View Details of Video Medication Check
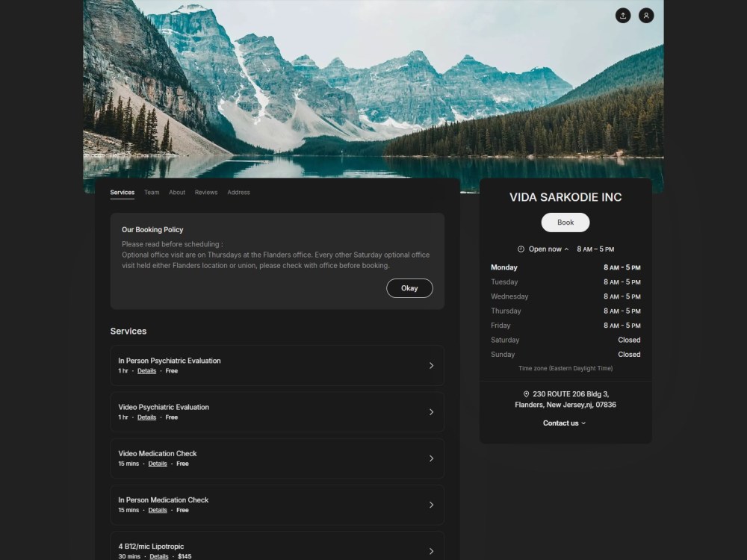 [158, 464]
